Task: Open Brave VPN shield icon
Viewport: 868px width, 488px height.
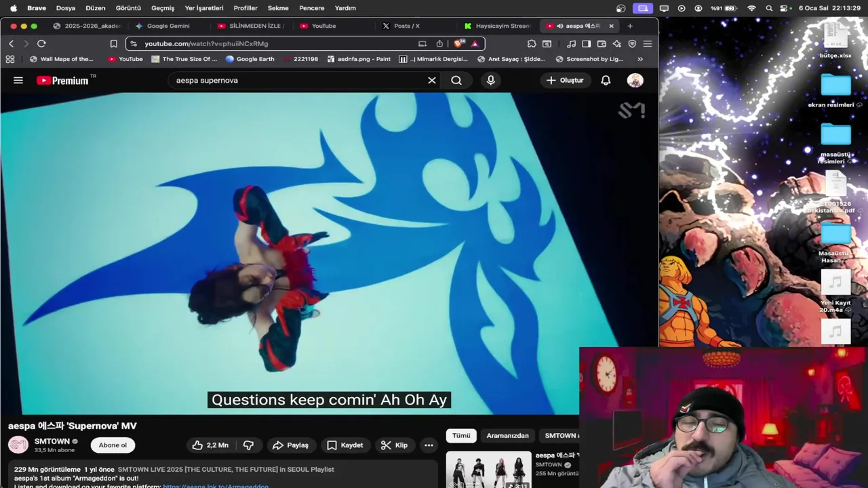Action: [x=632, y=43]
